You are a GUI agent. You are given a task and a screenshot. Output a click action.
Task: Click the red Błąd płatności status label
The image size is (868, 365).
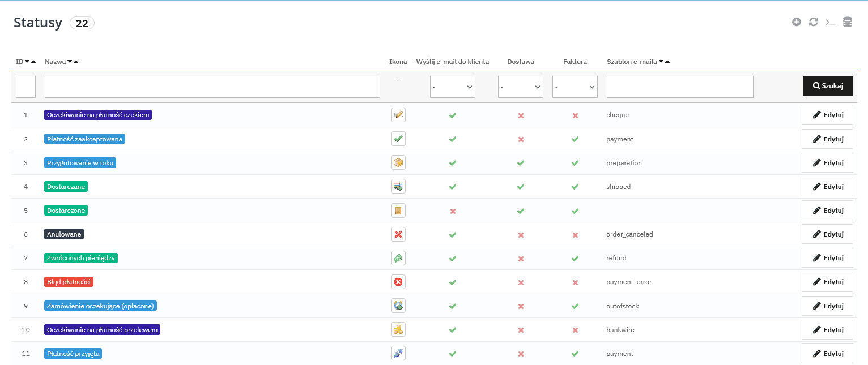point(69,282)
